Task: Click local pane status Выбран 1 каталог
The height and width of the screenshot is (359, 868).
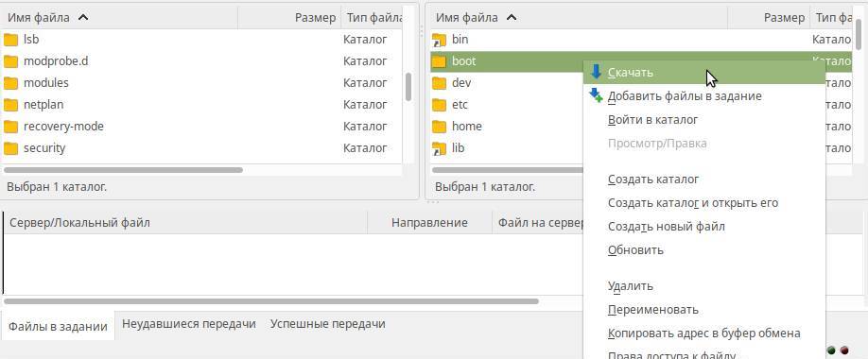Action: pos(57,187)
